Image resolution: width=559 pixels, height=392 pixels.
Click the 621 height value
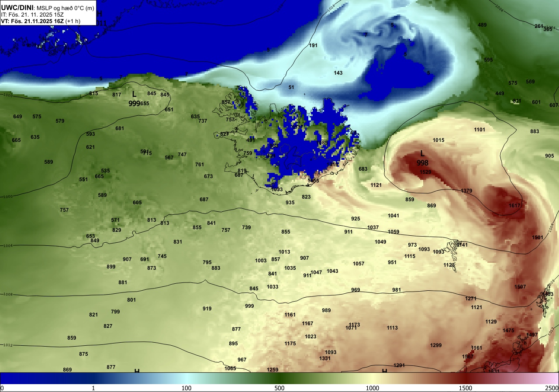(90, 147)
